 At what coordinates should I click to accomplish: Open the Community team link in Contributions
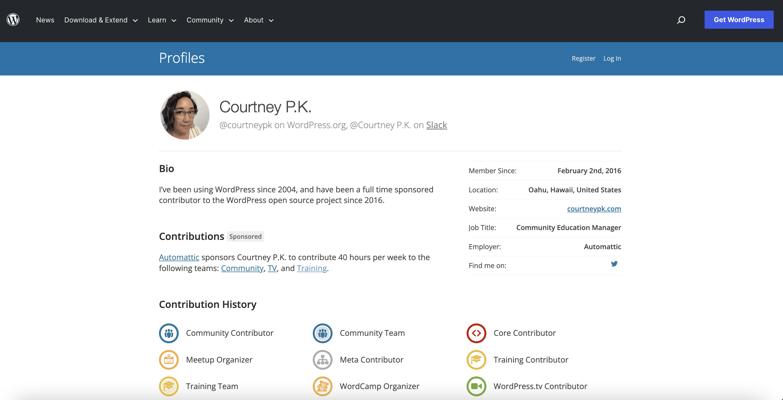pos(242,268)
